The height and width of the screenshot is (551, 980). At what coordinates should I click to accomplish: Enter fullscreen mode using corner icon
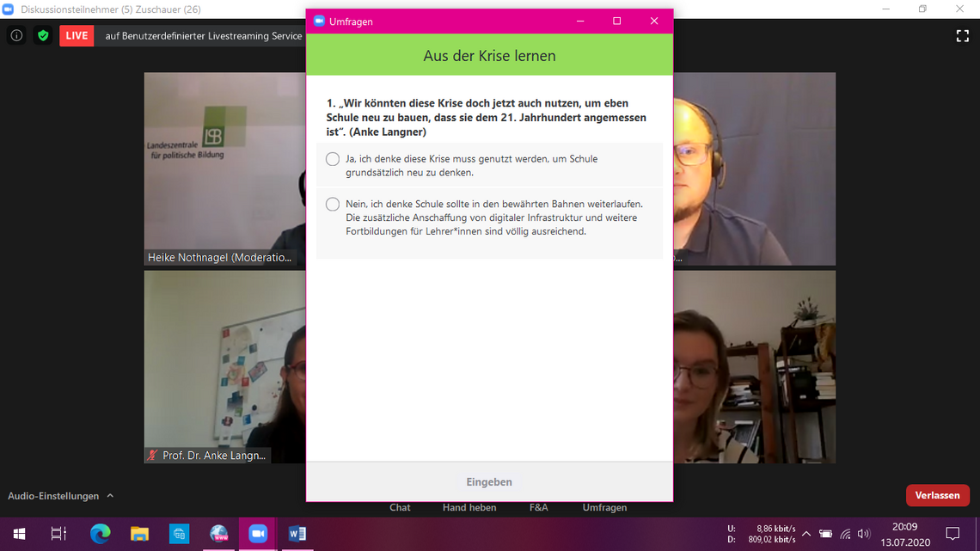coord(962,35)
